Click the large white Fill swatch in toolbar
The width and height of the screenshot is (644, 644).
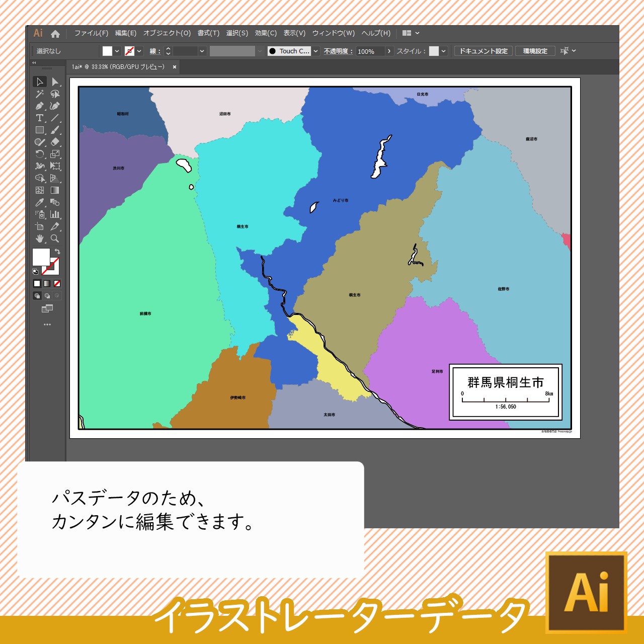point(41,257)
